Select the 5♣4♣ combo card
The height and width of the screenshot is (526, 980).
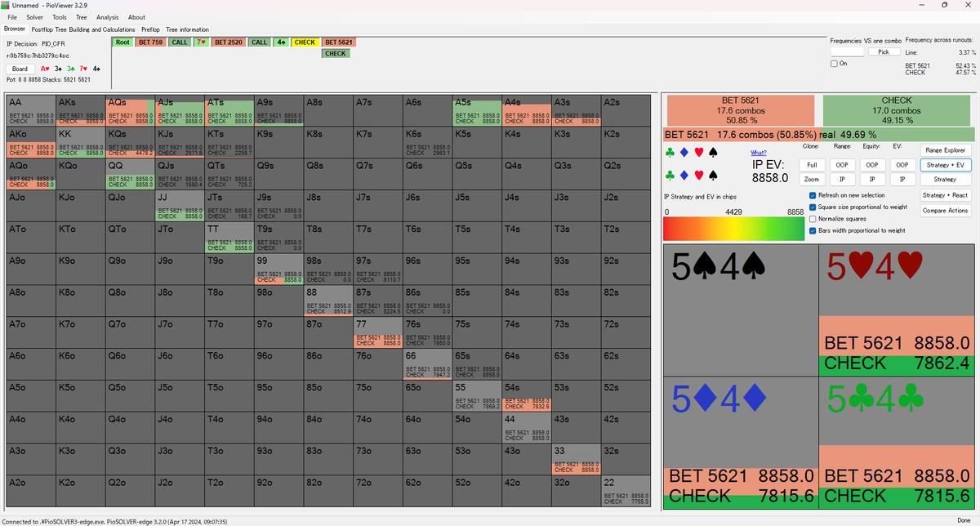click(x=897, y=441)
